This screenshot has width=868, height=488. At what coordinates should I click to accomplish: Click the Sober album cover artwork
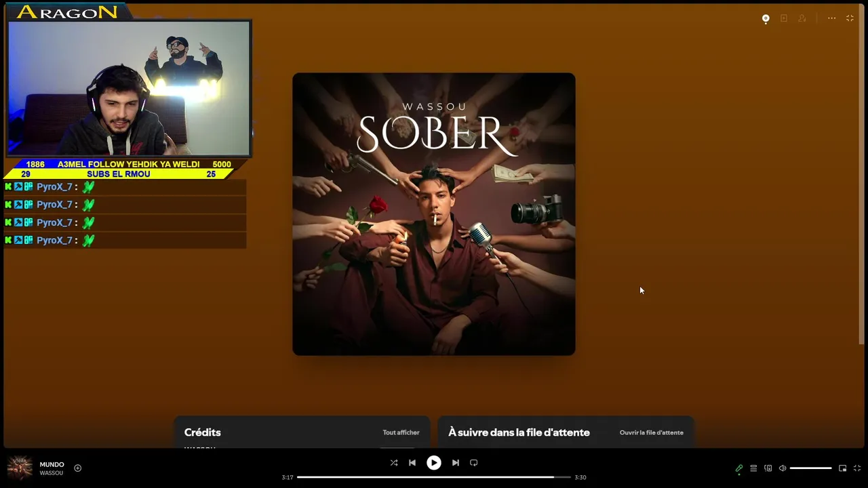coord(434,214)
